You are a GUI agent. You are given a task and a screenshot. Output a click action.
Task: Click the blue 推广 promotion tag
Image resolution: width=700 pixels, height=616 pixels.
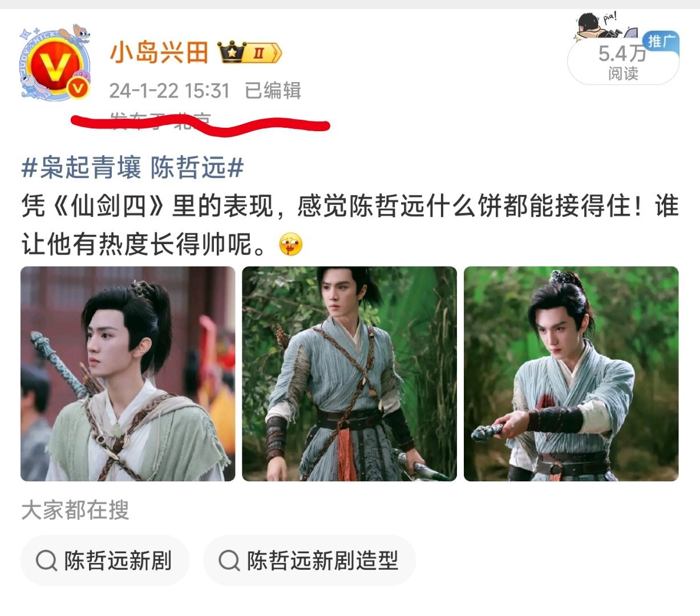pyautogui.click(x=661, y=41)
